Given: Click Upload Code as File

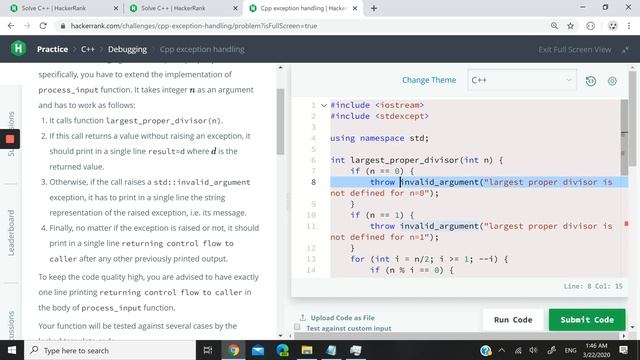Looking at the screenshot, I should pos(342,318).
